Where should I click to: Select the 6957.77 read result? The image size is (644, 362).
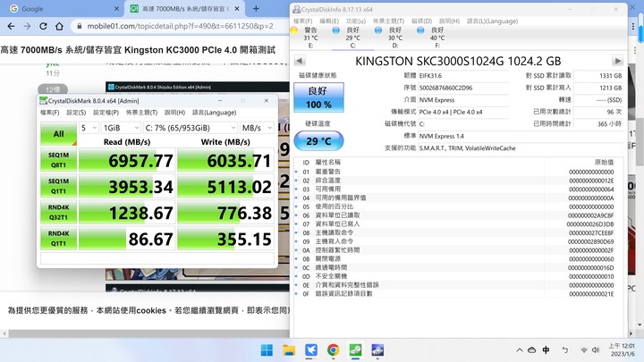coord(127,160)
